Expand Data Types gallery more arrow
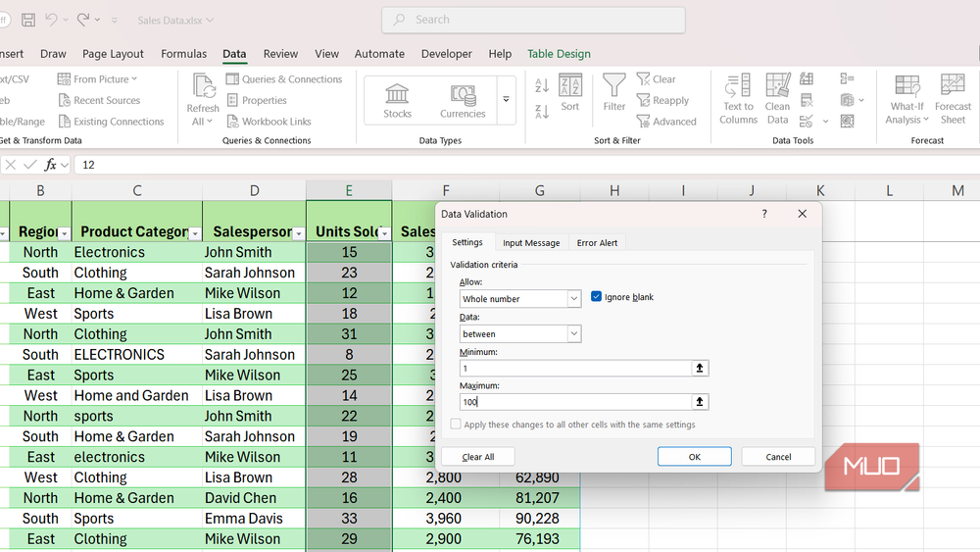 (x=507, y=99)
